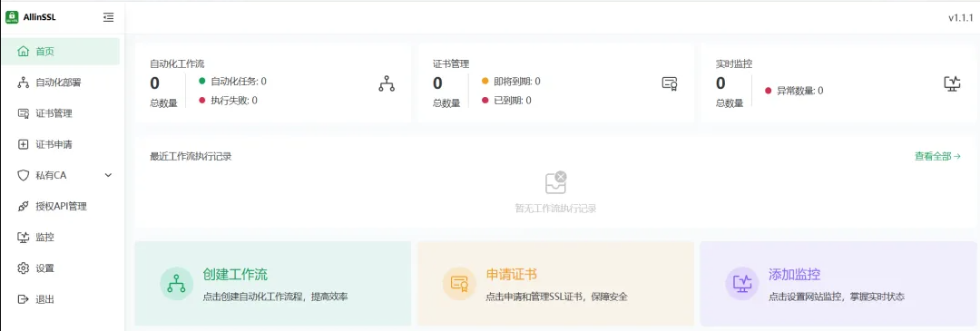
Task: Open the 设置 menu item
Action: coord(61,268)
